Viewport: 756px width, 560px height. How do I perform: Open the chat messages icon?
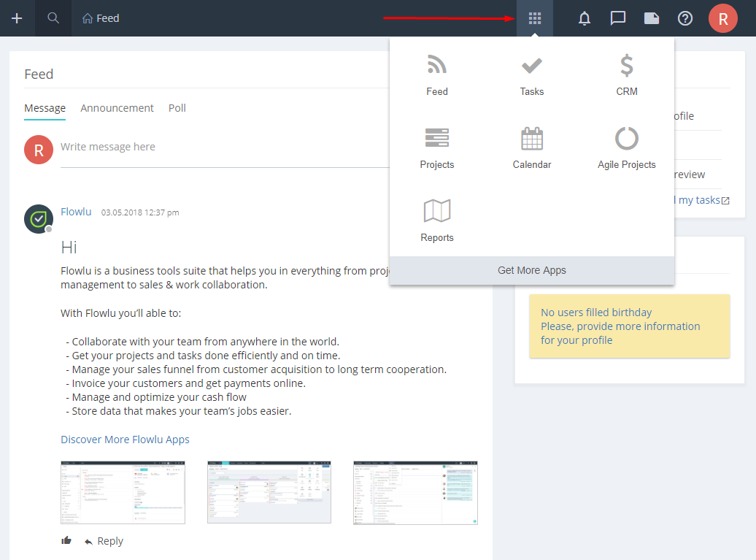[x=617, y=18]
